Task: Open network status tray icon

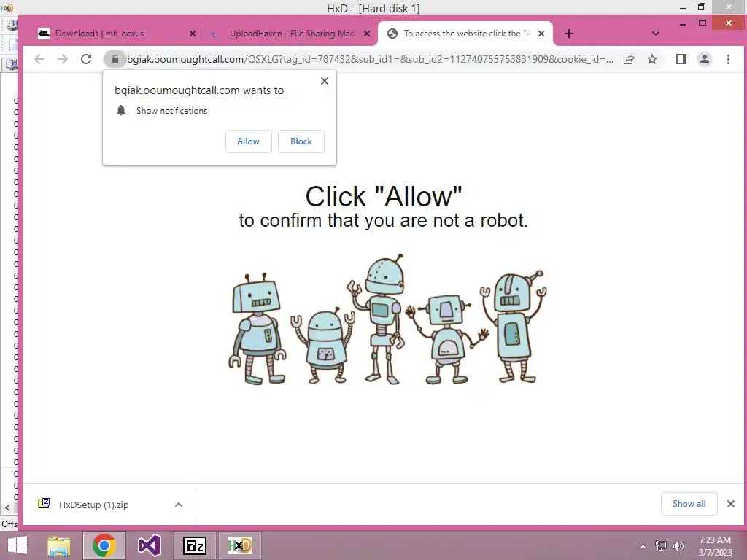Action: tap(661, 546)
